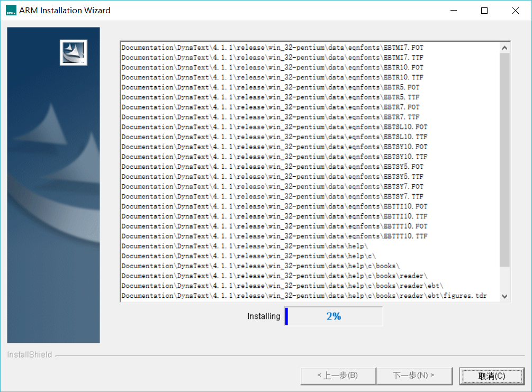Maximize the ARM Installation Wizard window
The width and height of the screenshot is (532, 392).
click(x=484, y=11)
